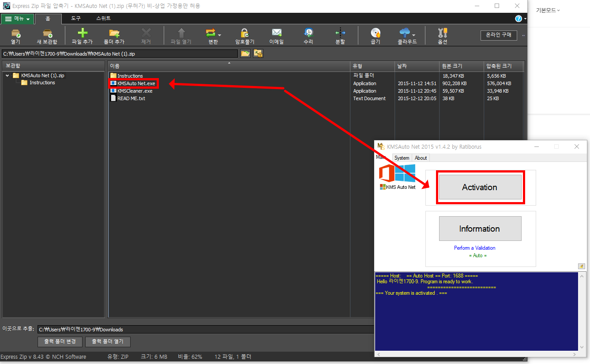Switch to the 홈 tab
This screenshot has width=590, height=364.
pos(48,19)
